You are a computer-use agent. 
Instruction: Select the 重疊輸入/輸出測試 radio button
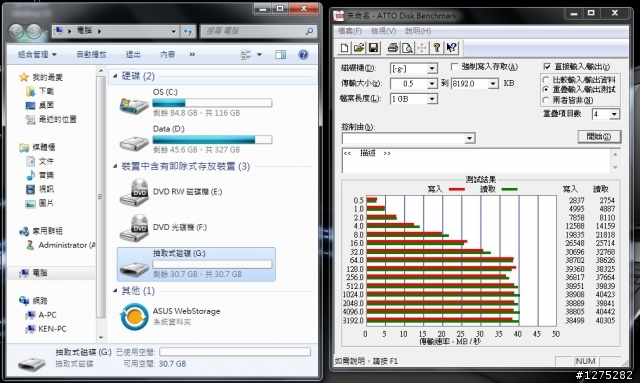tap(546, 89)
